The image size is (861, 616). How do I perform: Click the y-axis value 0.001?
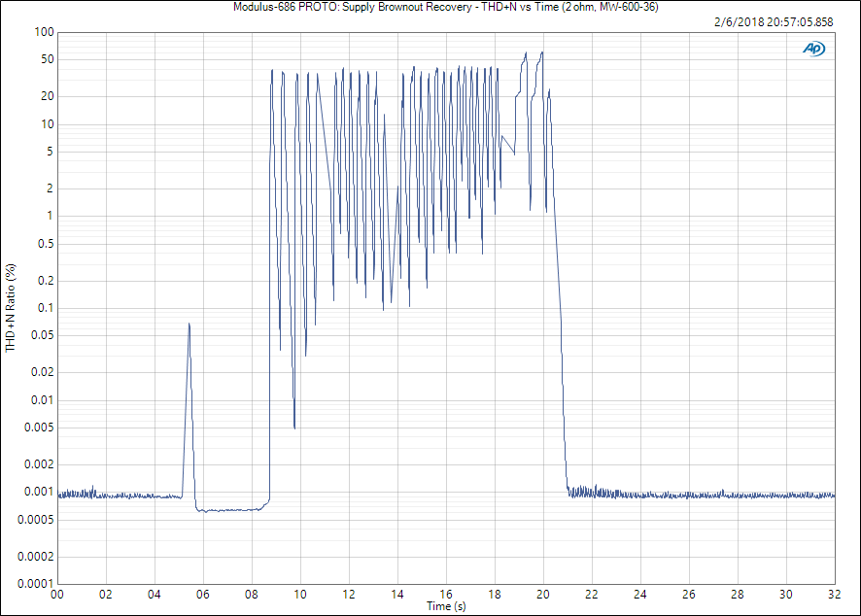pyautogui.click(x=39, y=492)
